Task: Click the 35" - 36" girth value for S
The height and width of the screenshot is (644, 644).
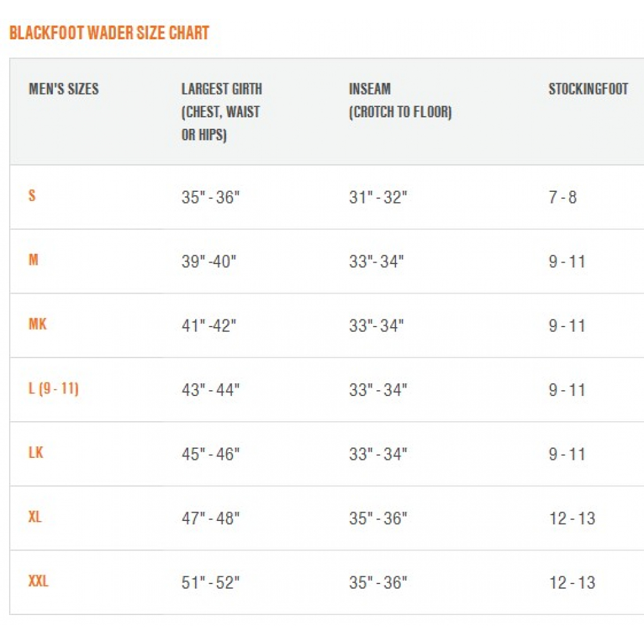Action: pos(211,197)
